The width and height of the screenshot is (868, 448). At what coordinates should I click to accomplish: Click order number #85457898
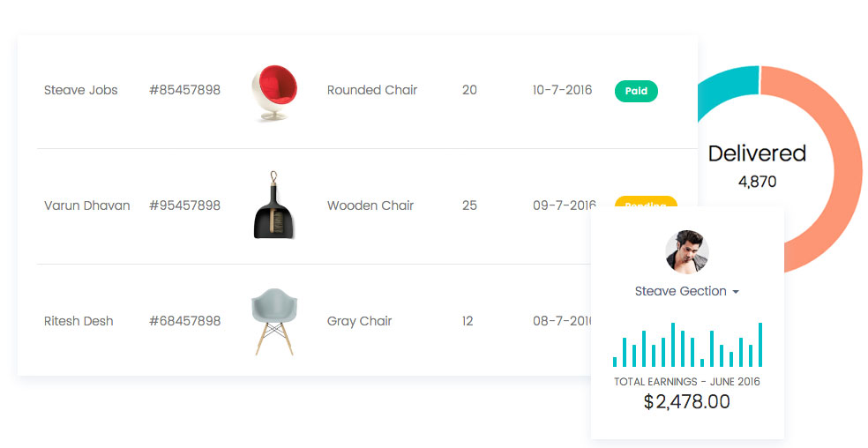pyautogui.click(x=184, y=90)
